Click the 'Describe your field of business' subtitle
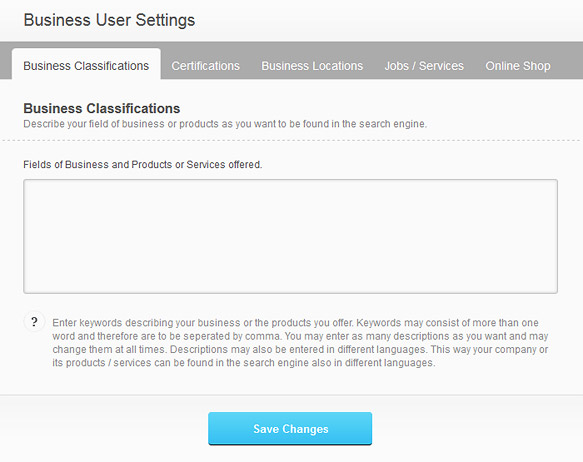This screenshot has width=583, height=462. click(x=225, y=124)
